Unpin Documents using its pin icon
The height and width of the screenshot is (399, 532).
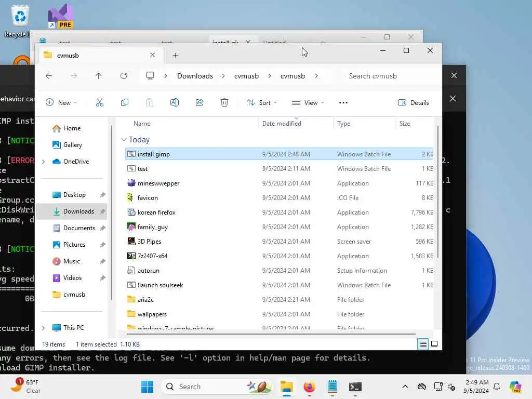tap(102, 228)
